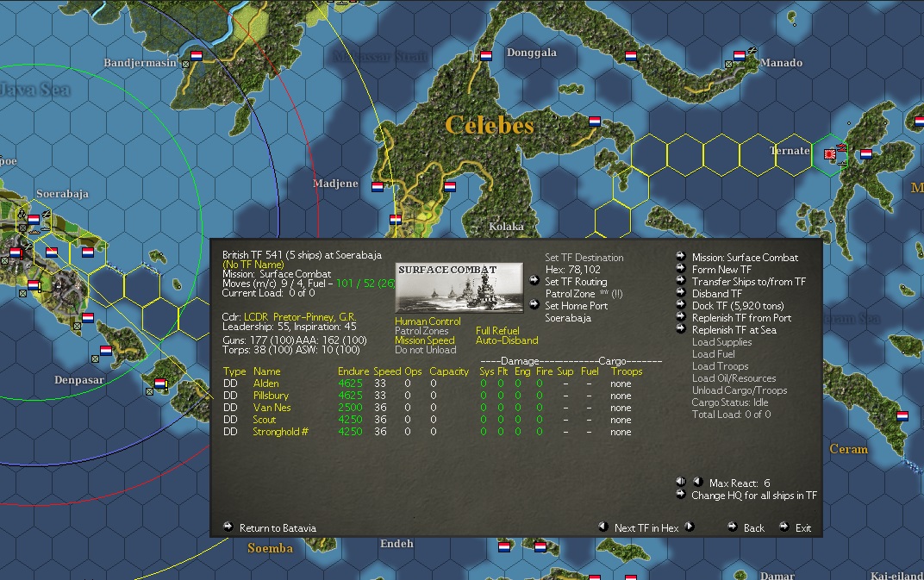The width and height of the screenshot is (924, 580).
Task: Select the task force ship icon at Ternate
Action: pyautogui.click(x=841, y=147)
